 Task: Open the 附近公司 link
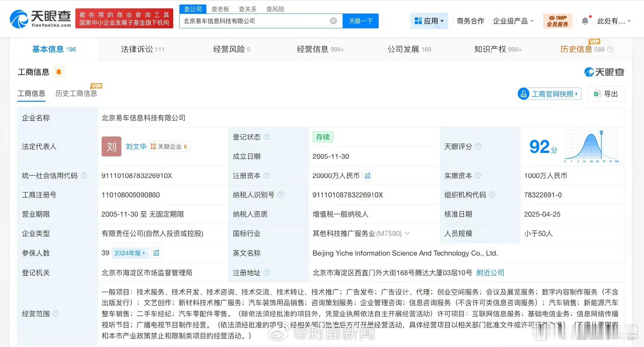tap(490, 273)
